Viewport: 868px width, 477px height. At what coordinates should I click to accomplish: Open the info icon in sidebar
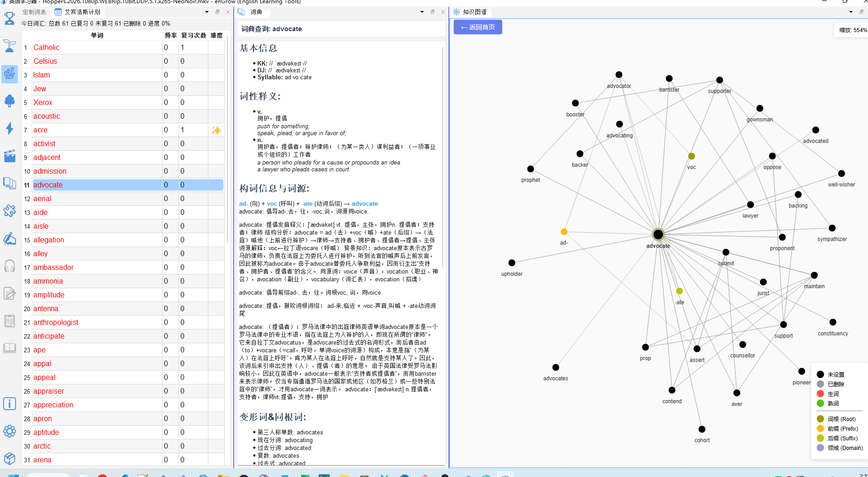point(9,404)
